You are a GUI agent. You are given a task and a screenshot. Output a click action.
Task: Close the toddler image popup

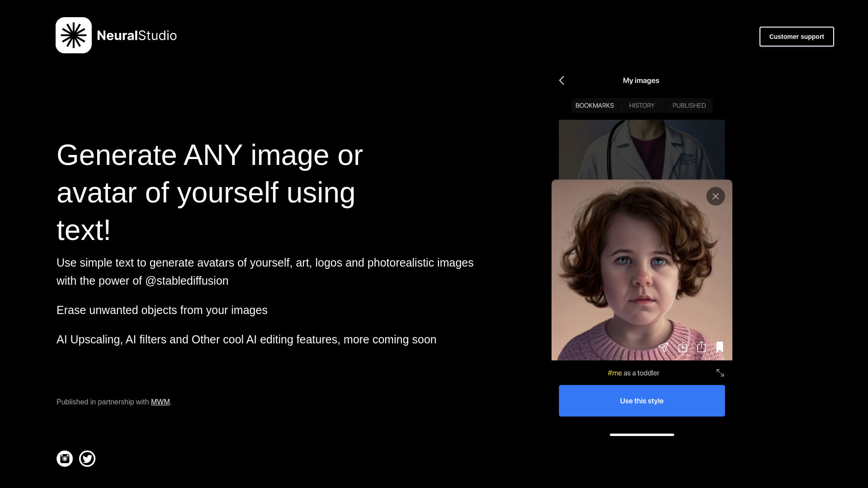pyautogui.click(x=715, y=196)
